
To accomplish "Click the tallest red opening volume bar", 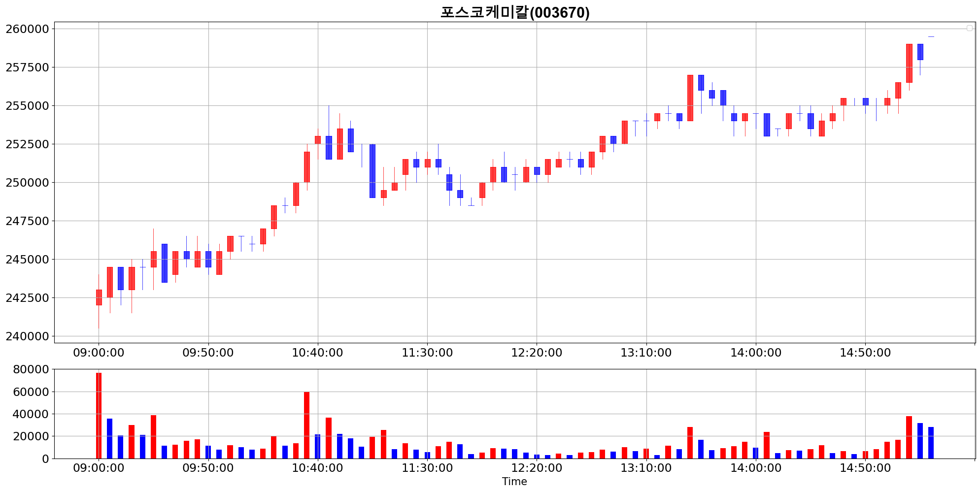I will coord(99,416).
